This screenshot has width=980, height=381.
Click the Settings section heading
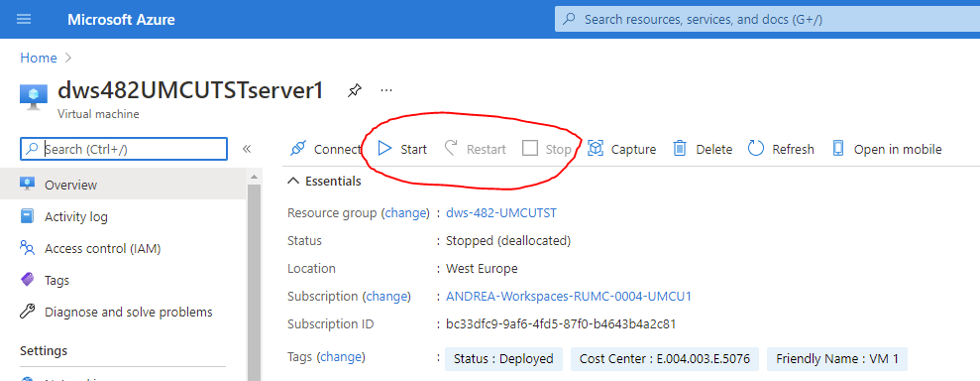click(x=44, y=350)
